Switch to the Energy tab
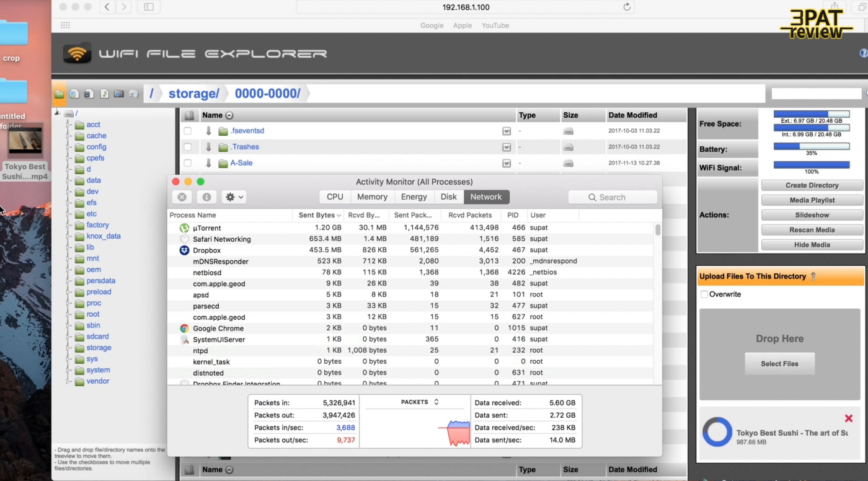This screenshot has height=481, width=868. click(x=414, y=196)
